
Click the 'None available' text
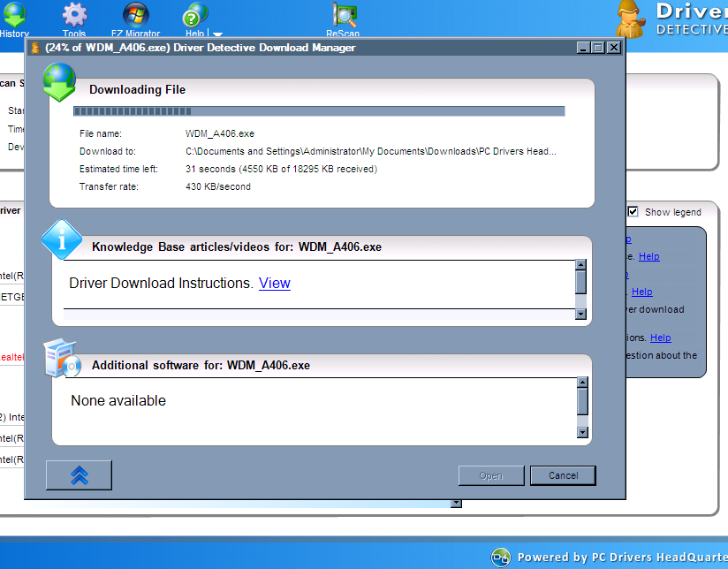[118, 400]
